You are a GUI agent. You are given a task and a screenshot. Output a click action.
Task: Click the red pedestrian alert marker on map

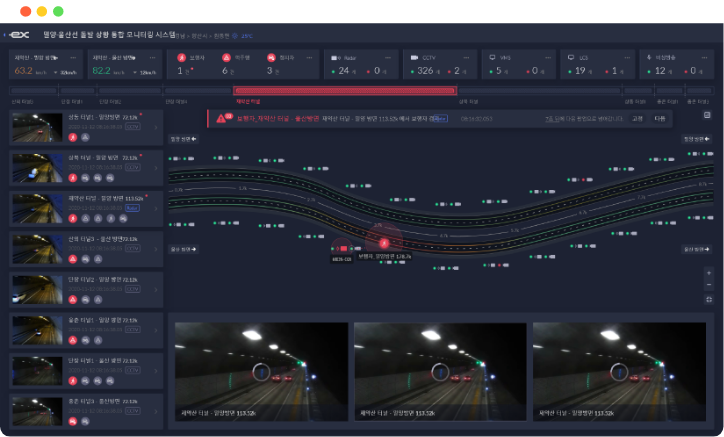pyautogui.click(x=382, y=240)
